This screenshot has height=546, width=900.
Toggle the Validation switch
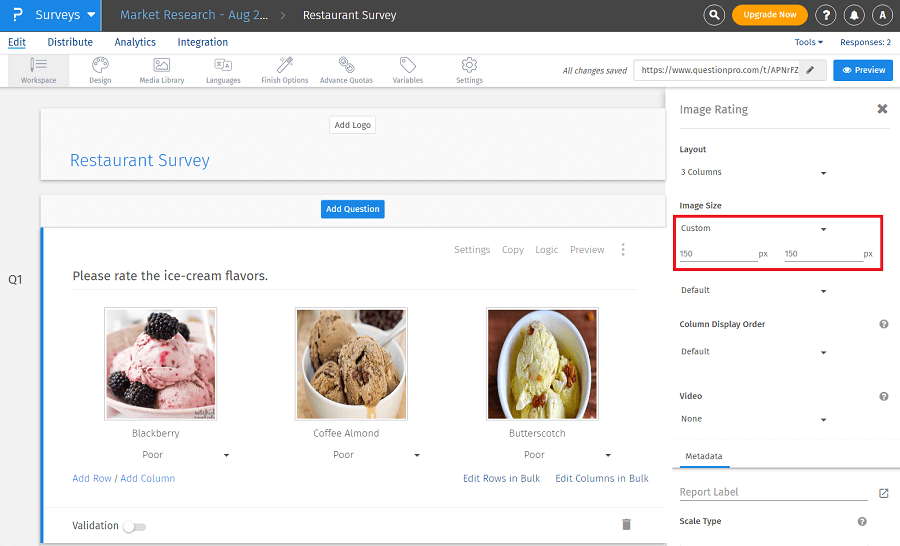pyautogui.click(x=134, y=526)
